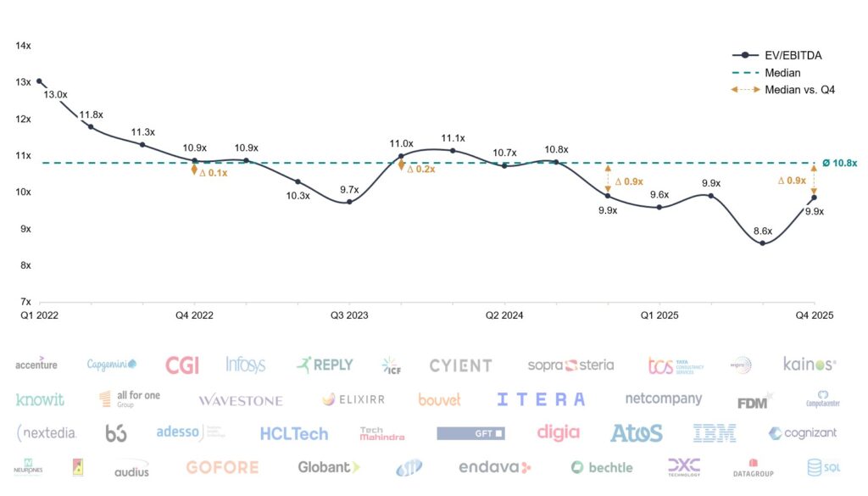Toggle the Median legend entry
Screen dimensions: 868x496
coord(782,73)
